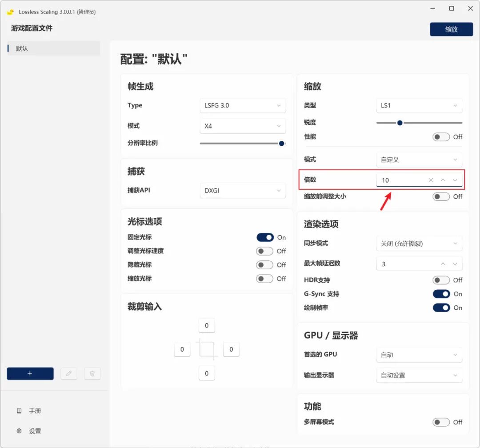This screenshot has height=448, width=480.
Task: Open the 捕获API dropdown showing DXGI
Action: click(x=242, y=191)
